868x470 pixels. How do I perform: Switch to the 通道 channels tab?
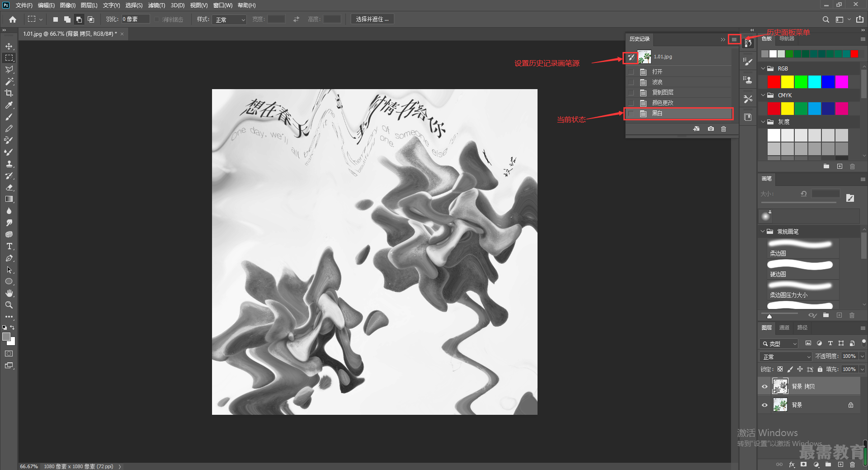click(x=784, y=328)
